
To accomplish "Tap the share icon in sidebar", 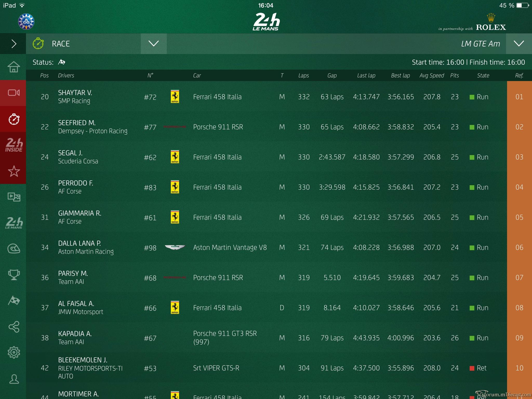I will coord(14,327).
